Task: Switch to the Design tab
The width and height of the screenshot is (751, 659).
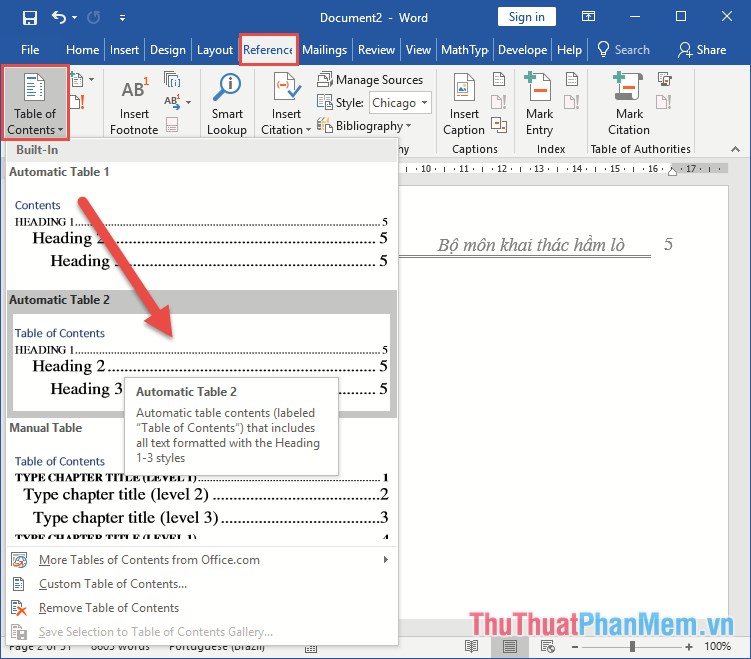Action: (168, 50)
